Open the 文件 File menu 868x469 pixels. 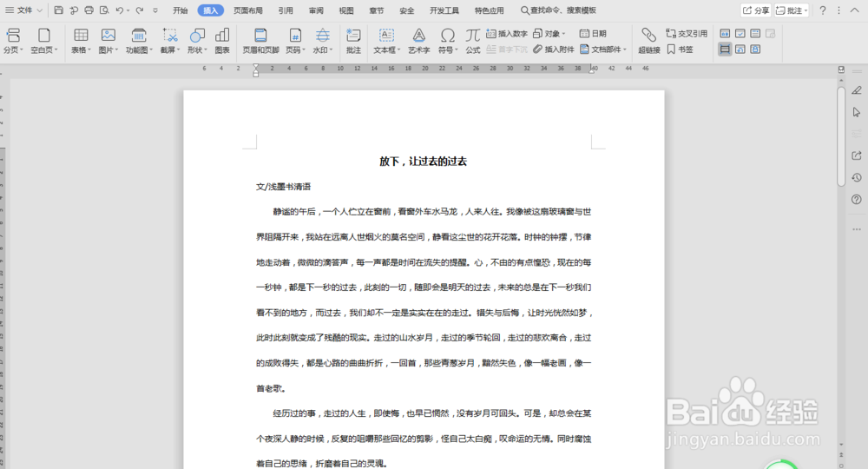pyautogui.click(x=23, y=10)
